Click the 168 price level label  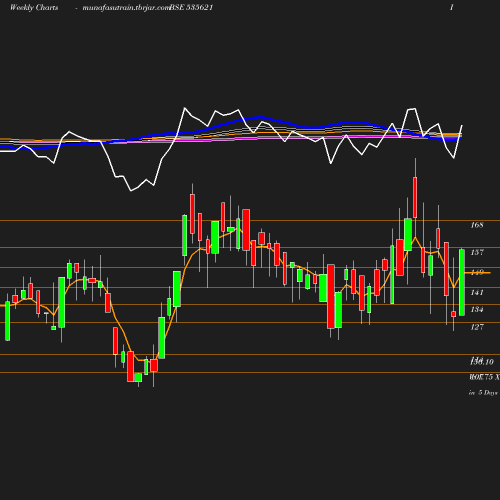click(x=477, y=225)
